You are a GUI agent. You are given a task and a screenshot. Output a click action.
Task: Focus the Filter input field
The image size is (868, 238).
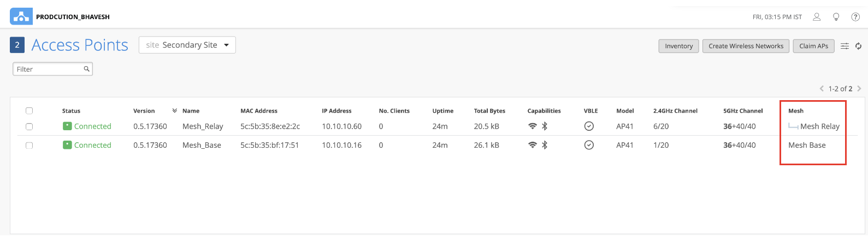(48, 69)
